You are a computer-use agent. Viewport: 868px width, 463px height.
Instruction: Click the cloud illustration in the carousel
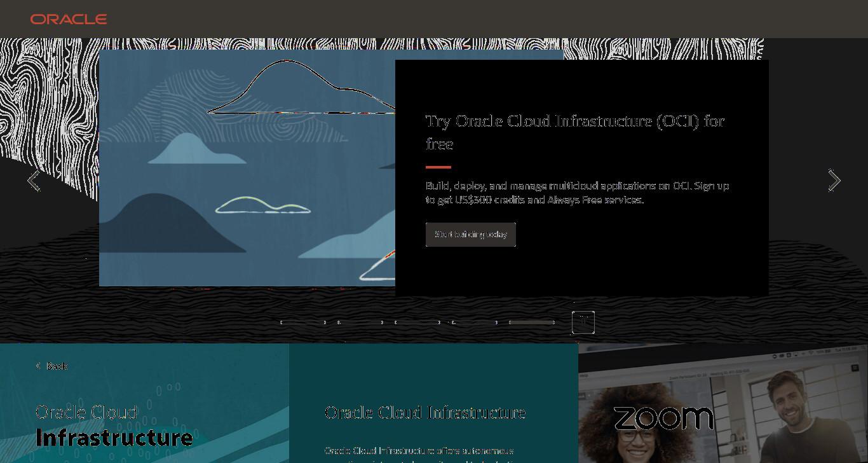coord(247,168)
